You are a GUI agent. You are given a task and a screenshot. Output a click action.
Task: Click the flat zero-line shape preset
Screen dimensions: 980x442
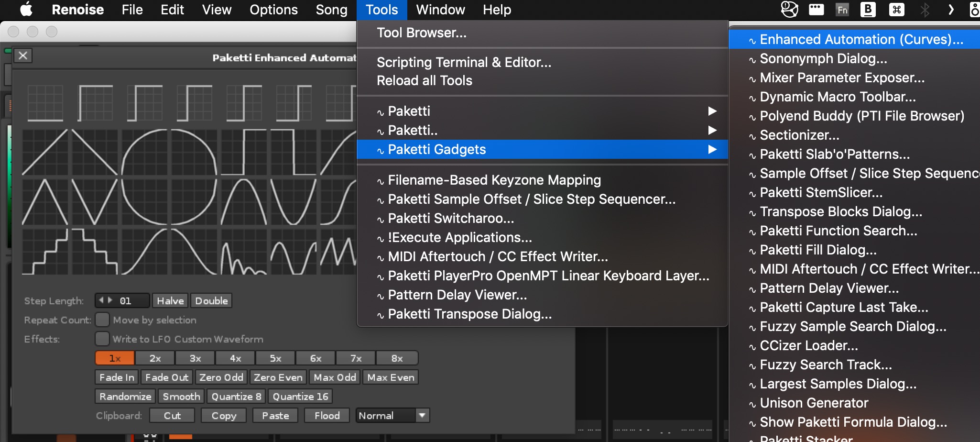click(45, 103)
